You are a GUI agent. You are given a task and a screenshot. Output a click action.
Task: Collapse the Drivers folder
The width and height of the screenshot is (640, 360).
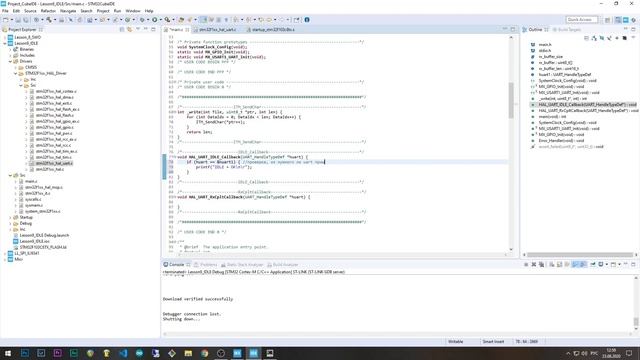(10, 61)
